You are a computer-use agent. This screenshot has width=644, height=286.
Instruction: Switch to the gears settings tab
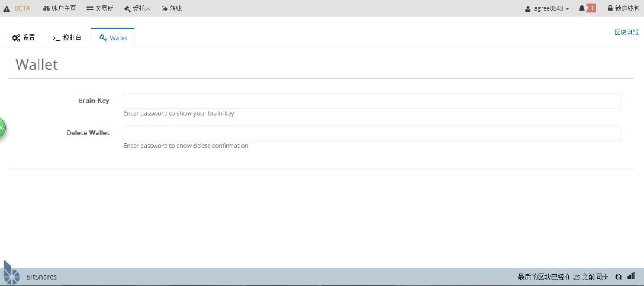point(24,37)
